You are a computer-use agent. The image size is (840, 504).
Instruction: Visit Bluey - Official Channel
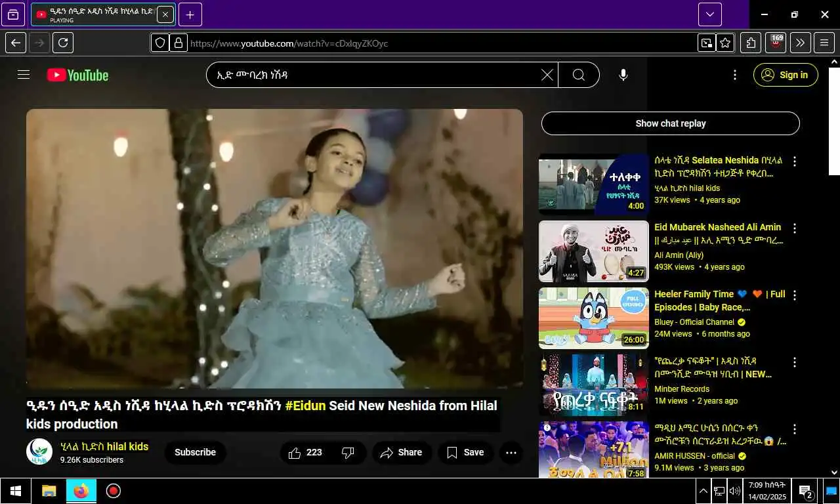pos(694,322)
